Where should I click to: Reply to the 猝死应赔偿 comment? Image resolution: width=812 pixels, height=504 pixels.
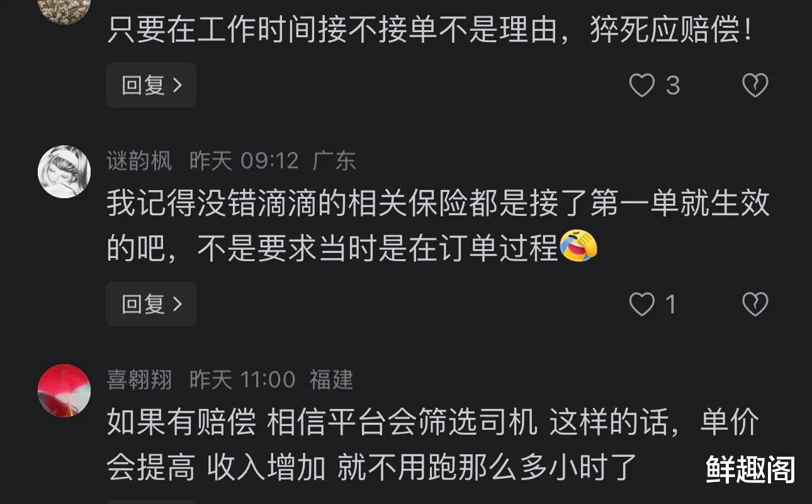[151, 85]
